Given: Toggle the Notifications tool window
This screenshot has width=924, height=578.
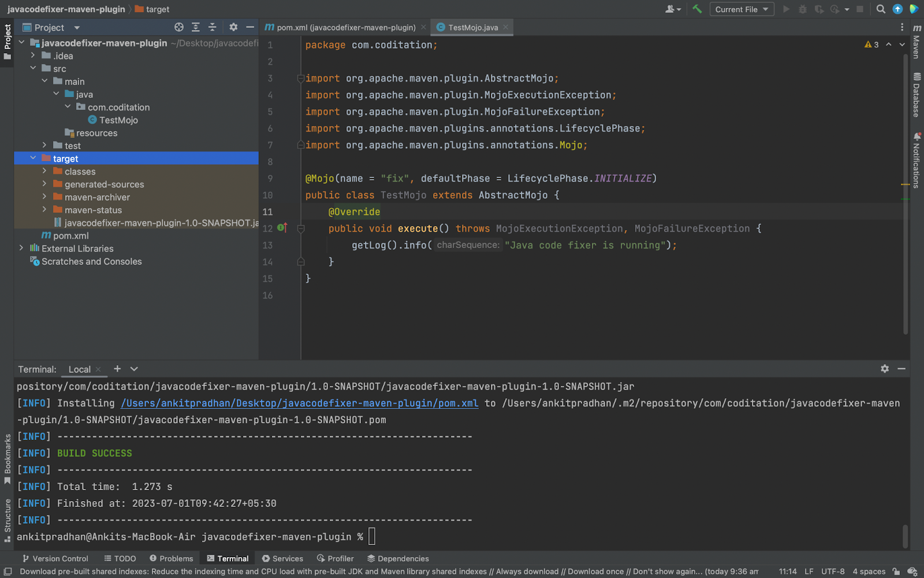Looking at the screenshot, I should coord(916,161).
